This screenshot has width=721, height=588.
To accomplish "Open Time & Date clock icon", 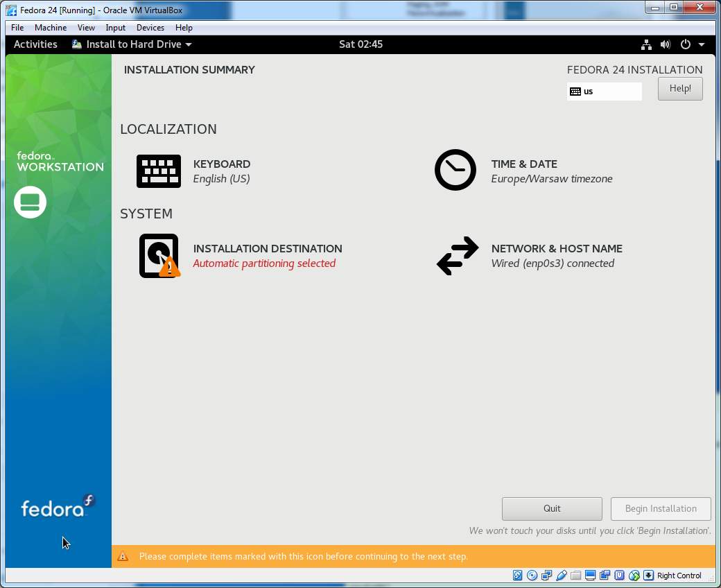I will pos(455,170).
